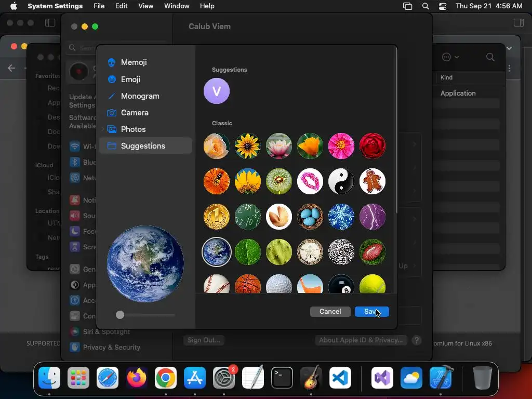The image size is (532, 399).
Task: Select the orange poppy picture
Action: [x=310, y=146]
